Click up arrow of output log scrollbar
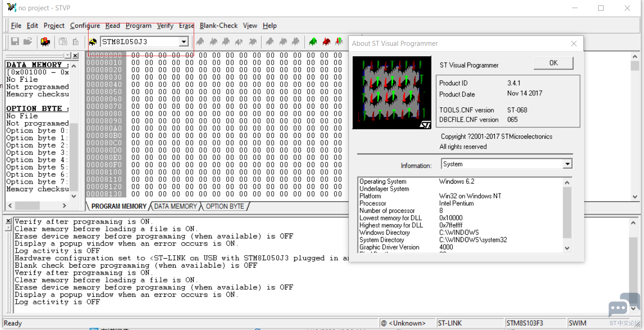 (x=634, y=222)
